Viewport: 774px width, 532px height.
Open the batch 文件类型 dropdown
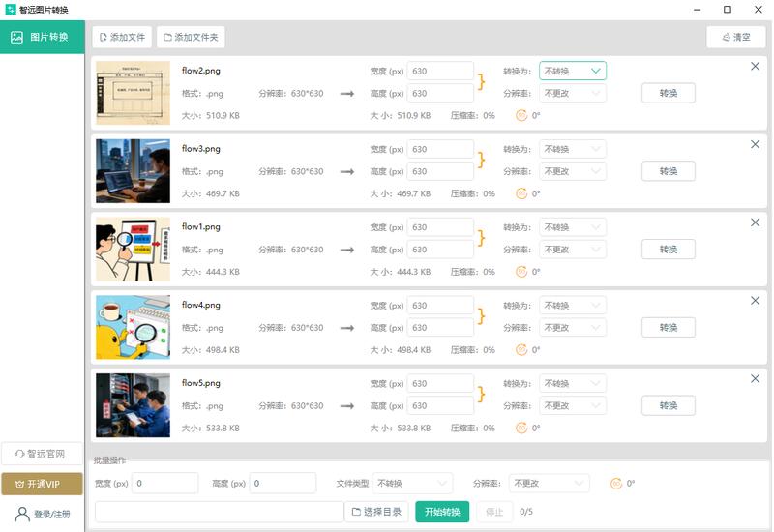pyautogui.click(x=412, y=483)
